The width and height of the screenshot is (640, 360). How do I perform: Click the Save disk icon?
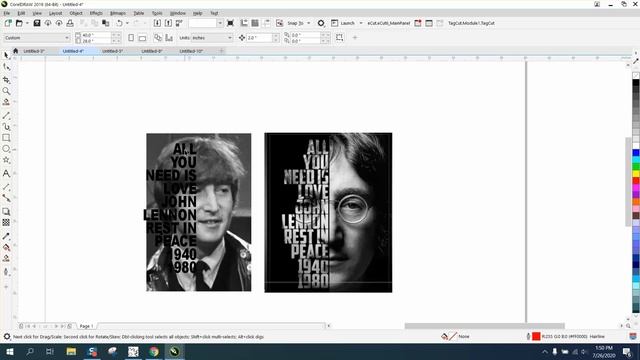(x=37, y=23)
